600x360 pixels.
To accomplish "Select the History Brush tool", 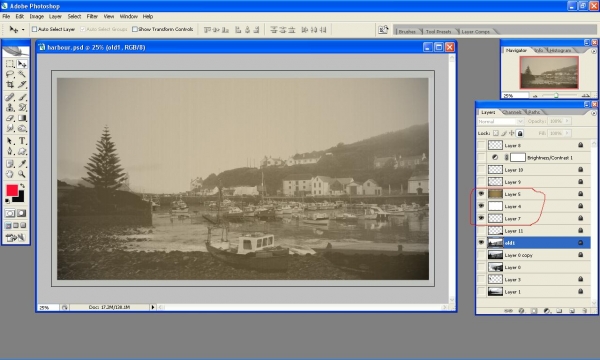I will (22, 108).
